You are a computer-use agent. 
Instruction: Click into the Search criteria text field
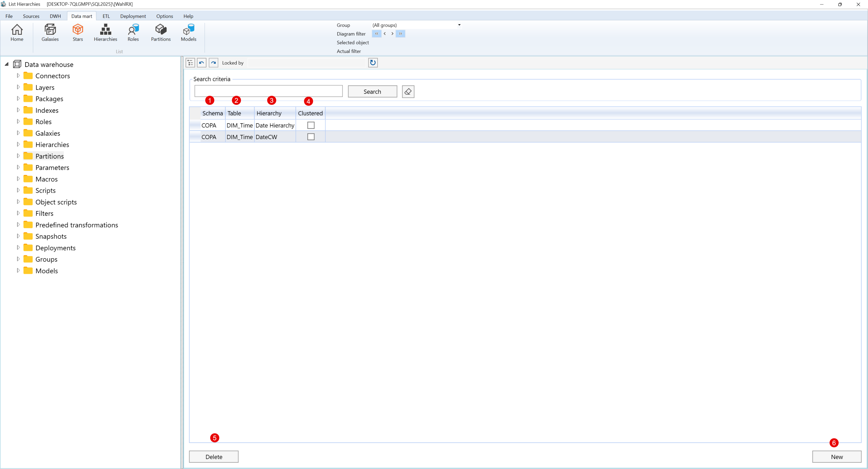coord(268,91)
